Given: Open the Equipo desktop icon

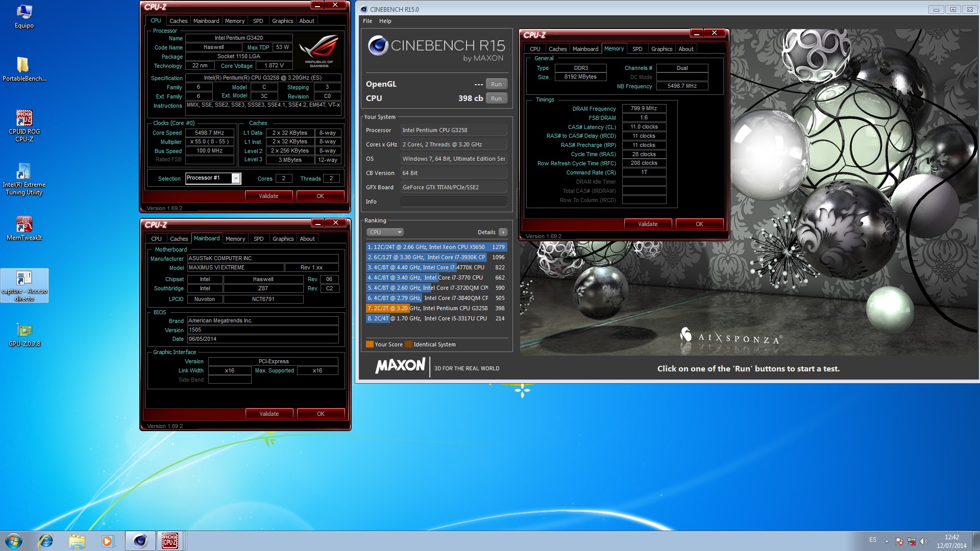Looking at the screenshot, I should pyautogui.click(x=24, y=16).
